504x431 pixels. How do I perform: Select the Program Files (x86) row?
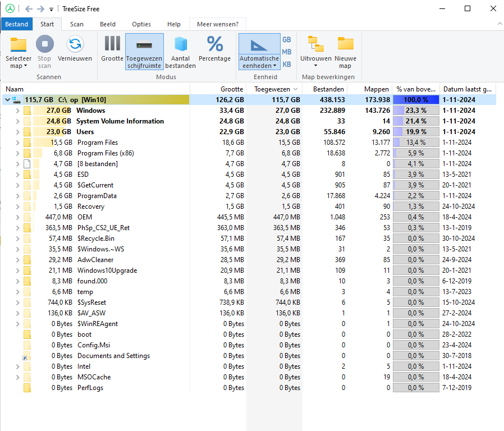coord(105,153)
